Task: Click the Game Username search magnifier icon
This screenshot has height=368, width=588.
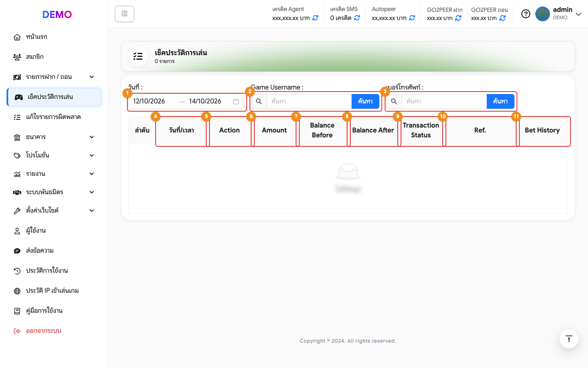Action: click(x=259, y=101)
